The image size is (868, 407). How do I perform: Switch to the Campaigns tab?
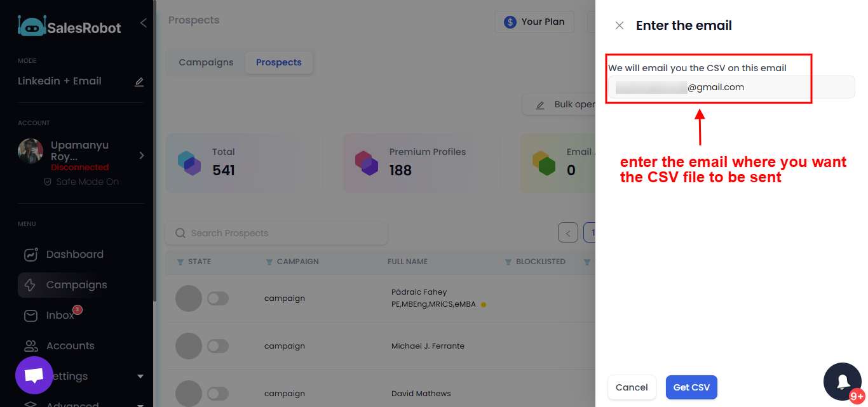206,62
